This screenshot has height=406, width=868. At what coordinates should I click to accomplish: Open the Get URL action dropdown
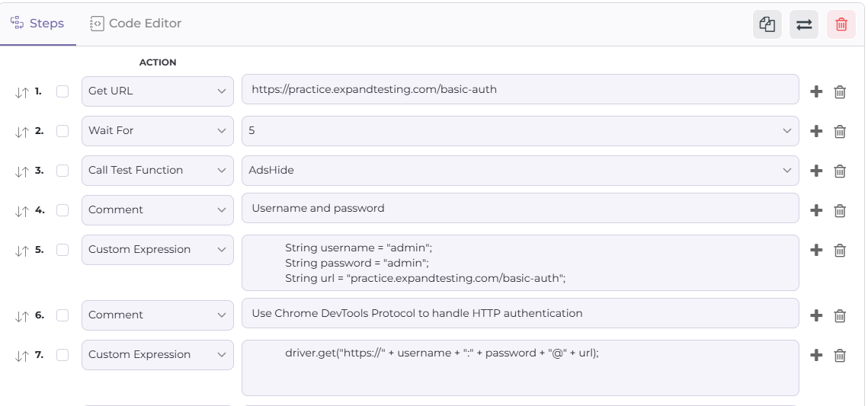coord(157,91)
